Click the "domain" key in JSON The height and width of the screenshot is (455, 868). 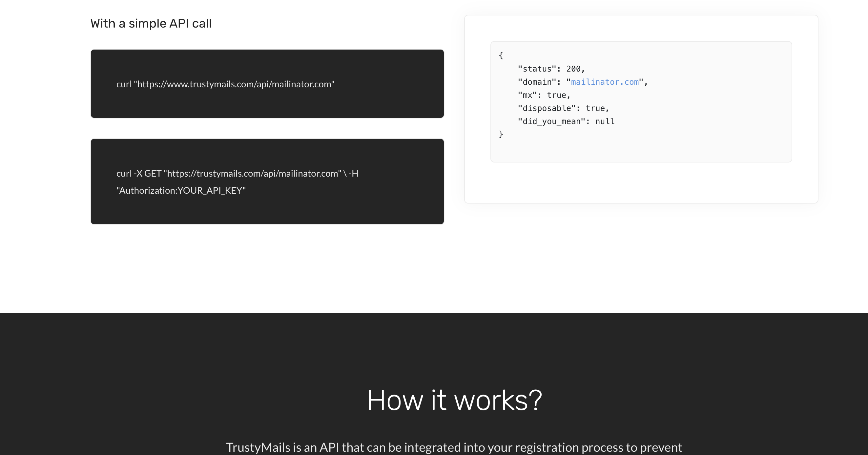coord(537,82)
